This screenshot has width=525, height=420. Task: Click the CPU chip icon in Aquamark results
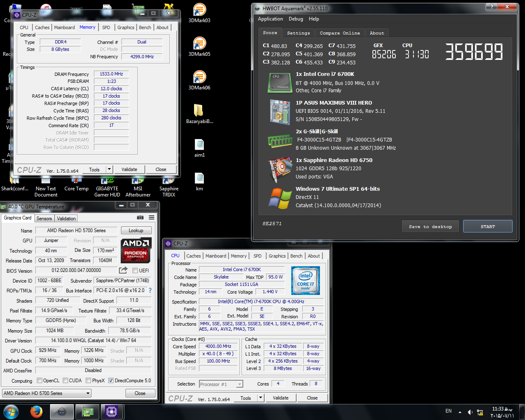point(280,82)
